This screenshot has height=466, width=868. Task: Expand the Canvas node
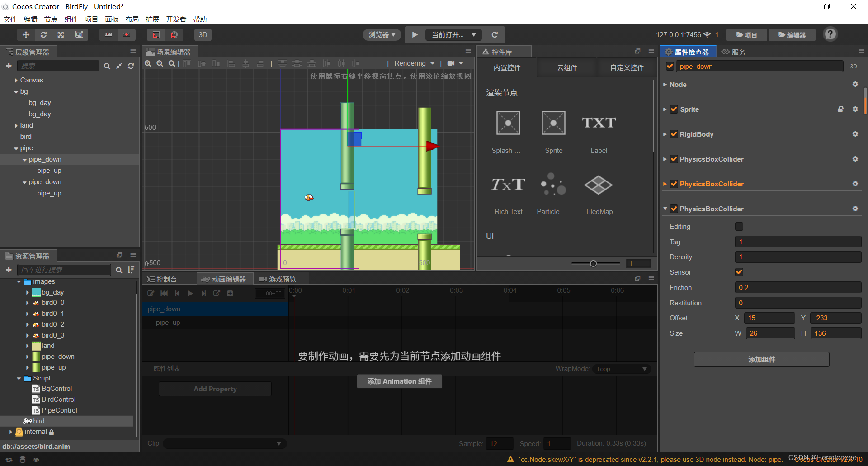point(16,80)
